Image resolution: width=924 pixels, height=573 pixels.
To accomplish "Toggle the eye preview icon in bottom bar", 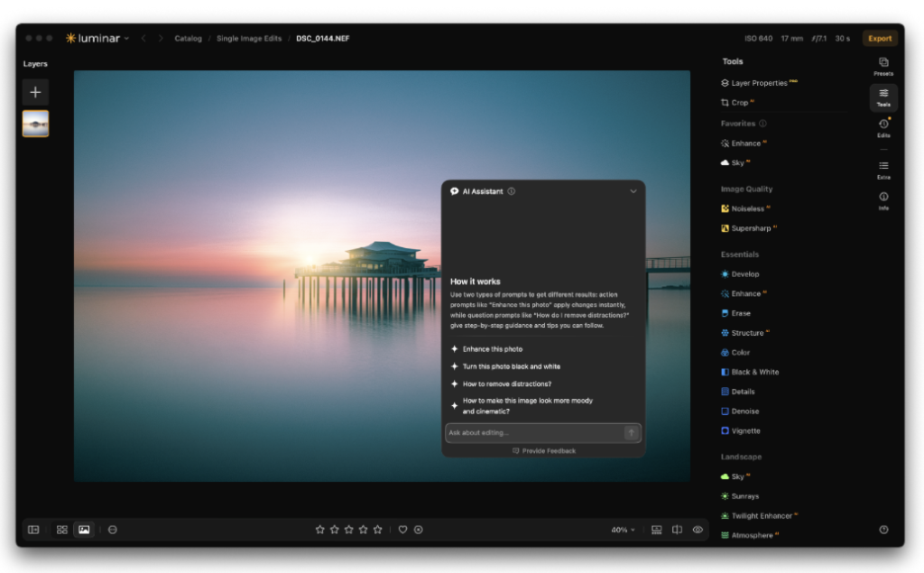I will tap(698, 530).
